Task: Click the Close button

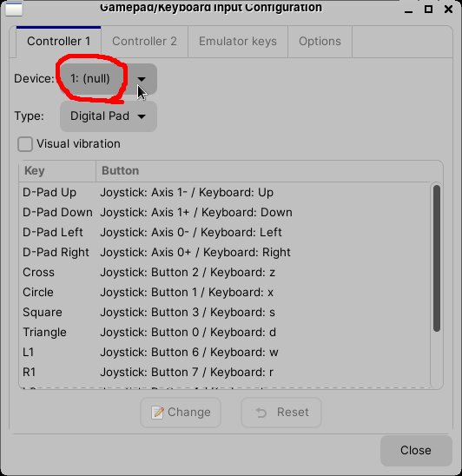Action: pyautogui.click(x=416, y=451)
